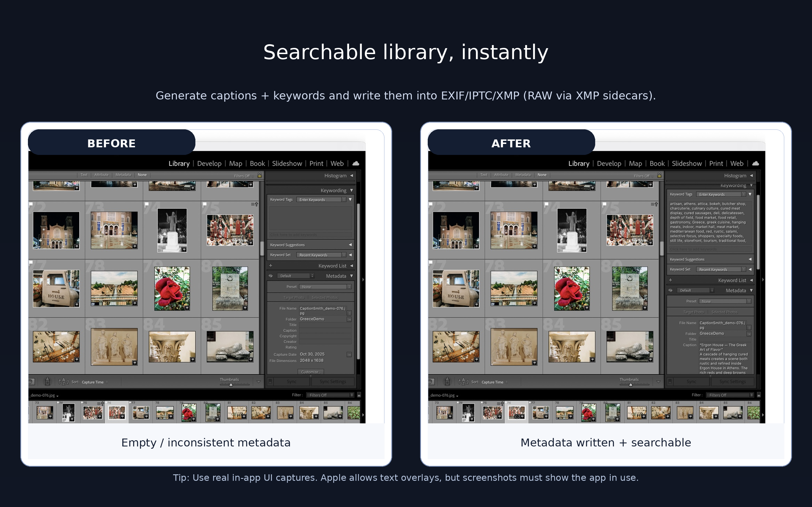Click the stack badge icon on BEFORE grid photo 75
Viewport: 812px width, 507px height.
255,204
